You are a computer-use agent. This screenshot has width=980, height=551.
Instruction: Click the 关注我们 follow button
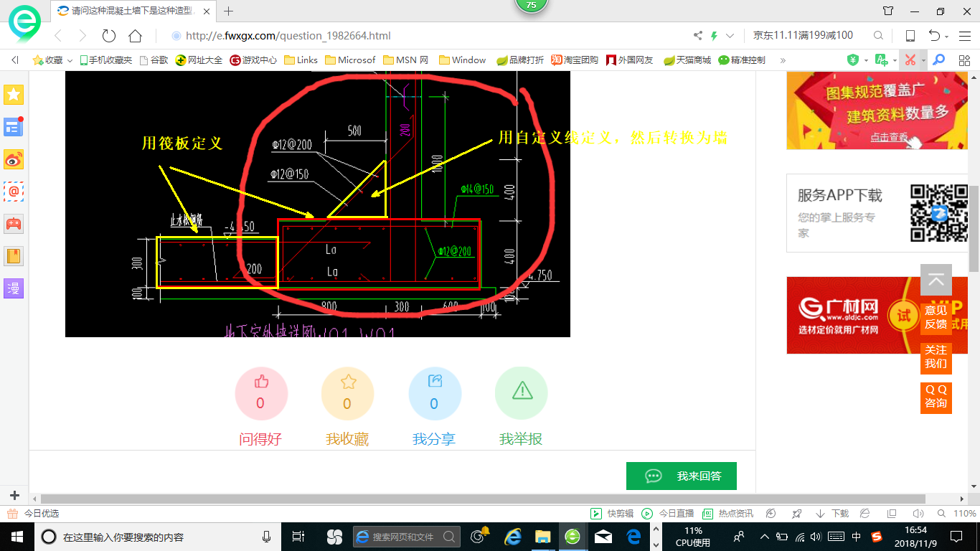[936, 357]
